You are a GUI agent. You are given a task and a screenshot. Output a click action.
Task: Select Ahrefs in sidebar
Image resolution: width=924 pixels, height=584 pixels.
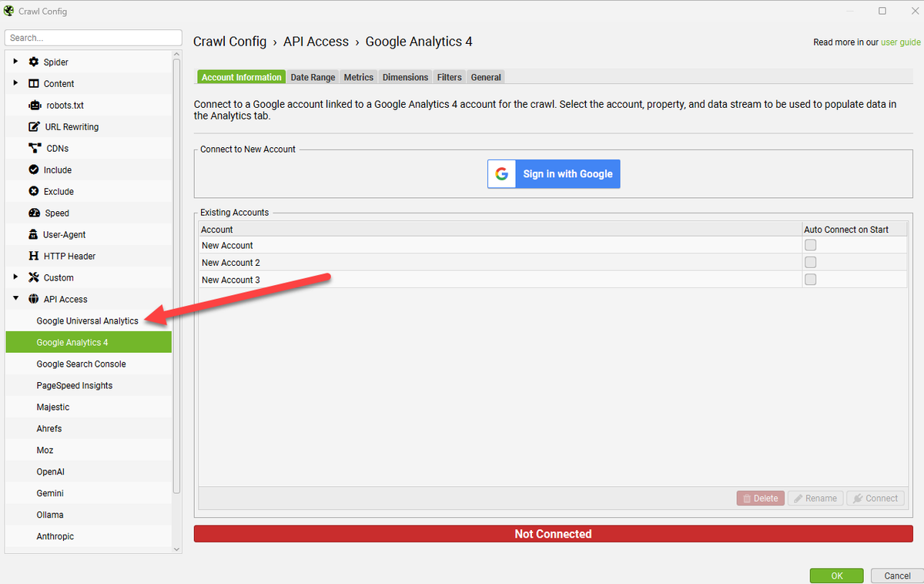pos(89,428)
